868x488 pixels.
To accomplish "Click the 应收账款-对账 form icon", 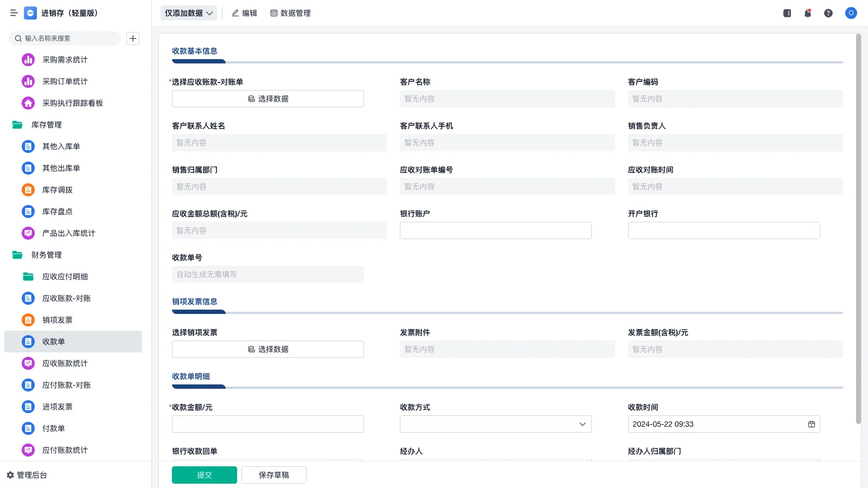I will click(x=28, y=298).
